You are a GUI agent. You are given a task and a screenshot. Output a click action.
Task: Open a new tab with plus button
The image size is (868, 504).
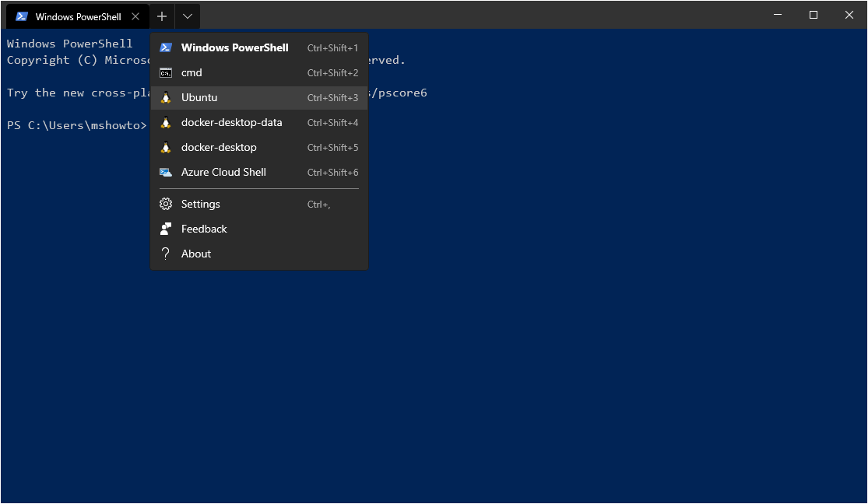tap(162, 16)
